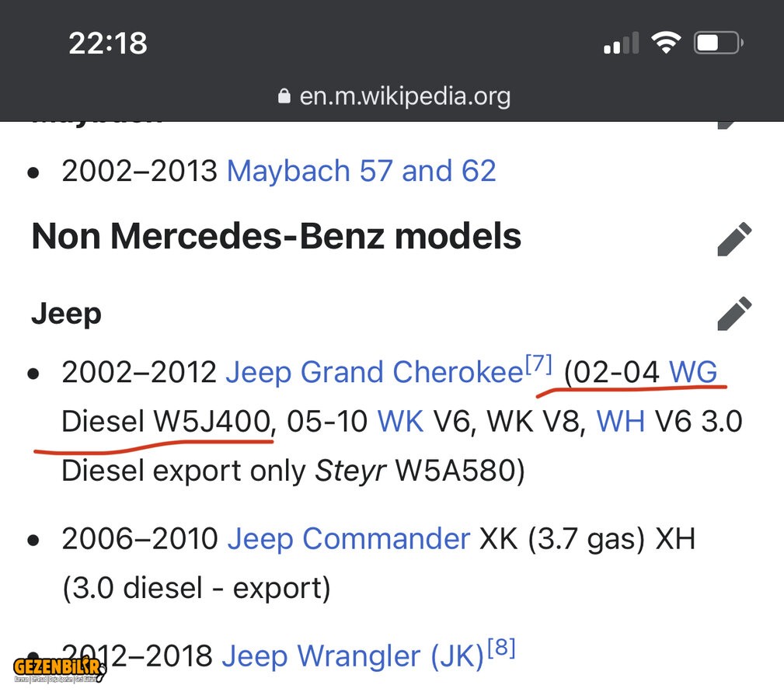This screenshot has height=699, width=784.
Task: Open the Maybach 57 and 62 link
Action: click(x=361, y=171)
